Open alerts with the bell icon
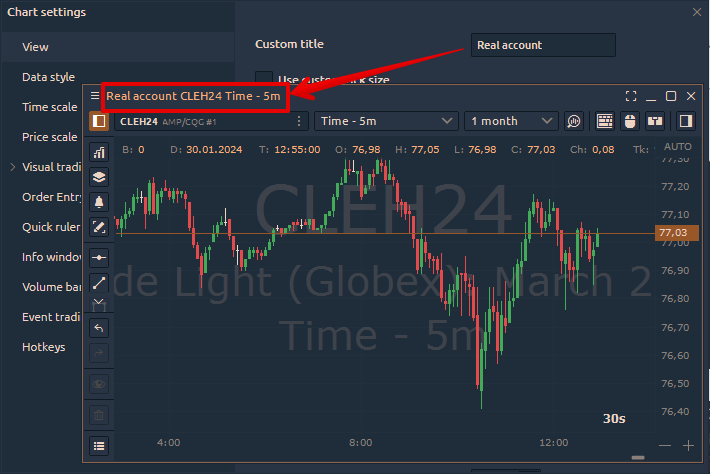Image resolution: width=710 pixels, height=474 pixels. 99,202
